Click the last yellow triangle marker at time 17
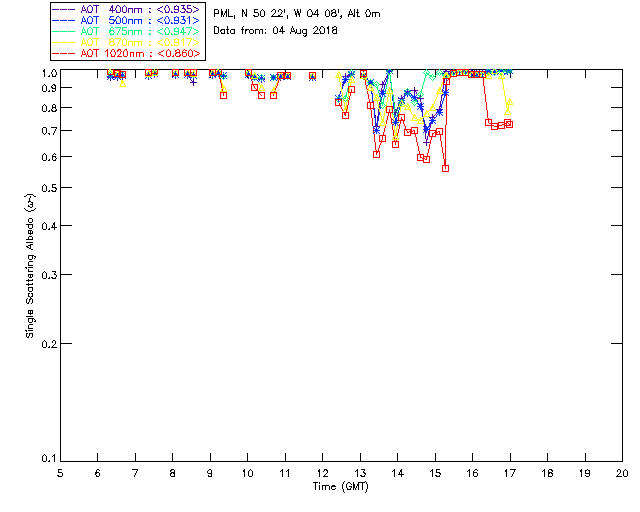 (x=509, y=102)
